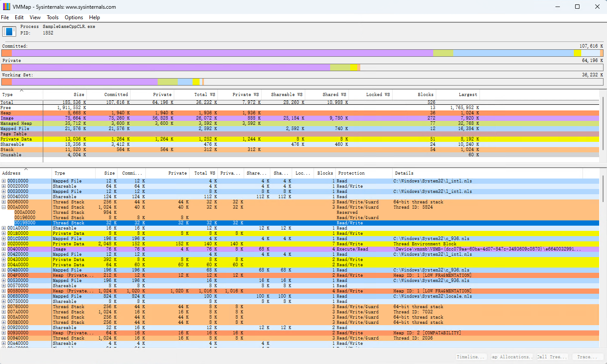Expand the 00400000 Image entry

pyautogui.click(x=4, y=249)
